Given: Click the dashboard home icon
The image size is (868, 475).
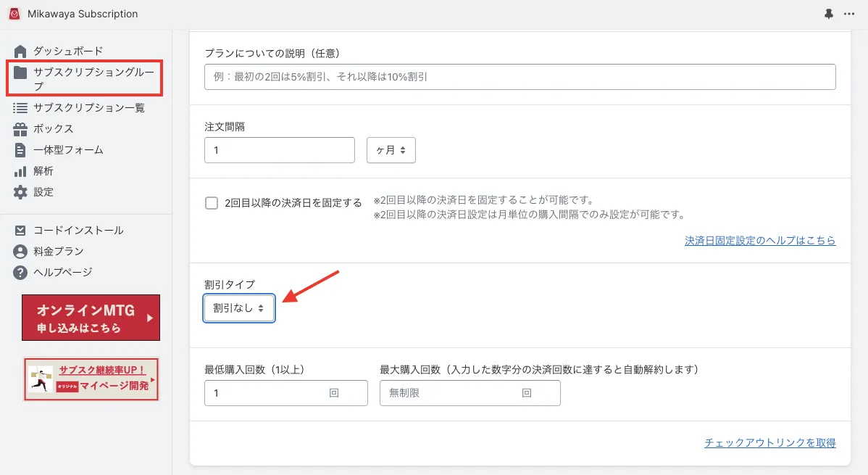Looking at the screenshot, I should pos(20,51).
